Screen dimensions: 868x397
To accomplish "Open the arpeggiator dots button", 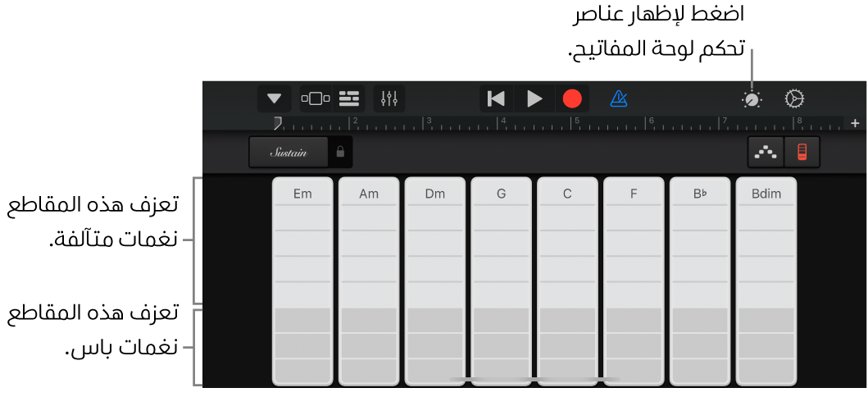I will (766, 152).
